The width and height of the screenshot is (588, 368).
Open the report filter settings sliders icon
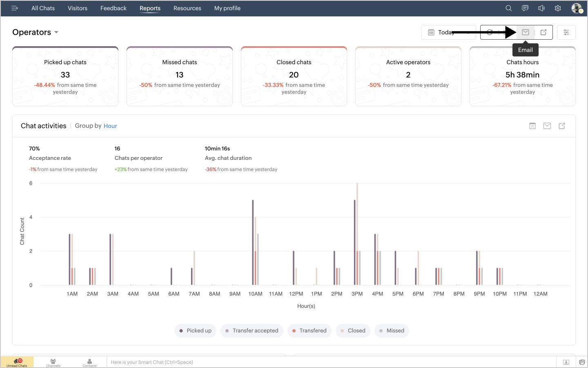[x=566, y=32]
